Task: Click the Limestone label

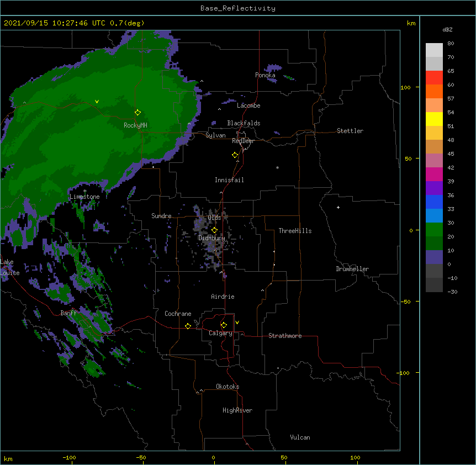Action: pyautogui.click(x=84, y=197)
